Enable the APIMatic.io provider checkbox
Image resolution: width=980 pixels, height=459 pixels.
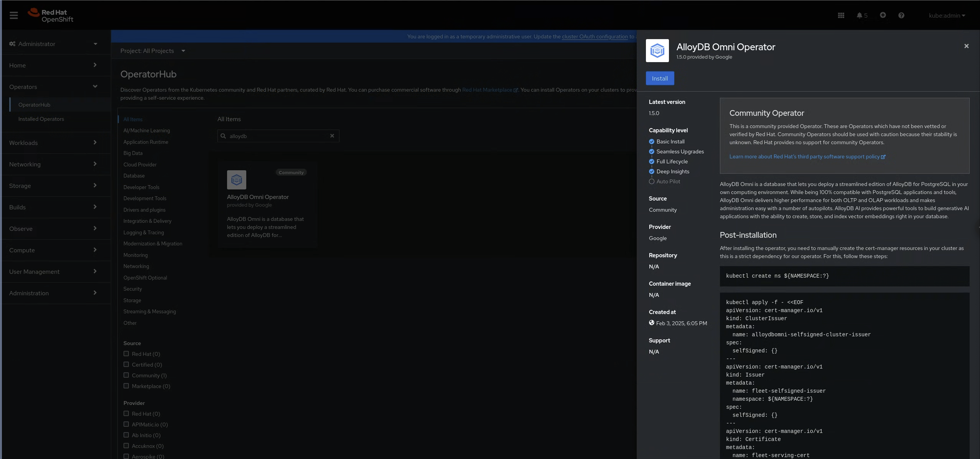pyautogui.click(x=126, y=424)
